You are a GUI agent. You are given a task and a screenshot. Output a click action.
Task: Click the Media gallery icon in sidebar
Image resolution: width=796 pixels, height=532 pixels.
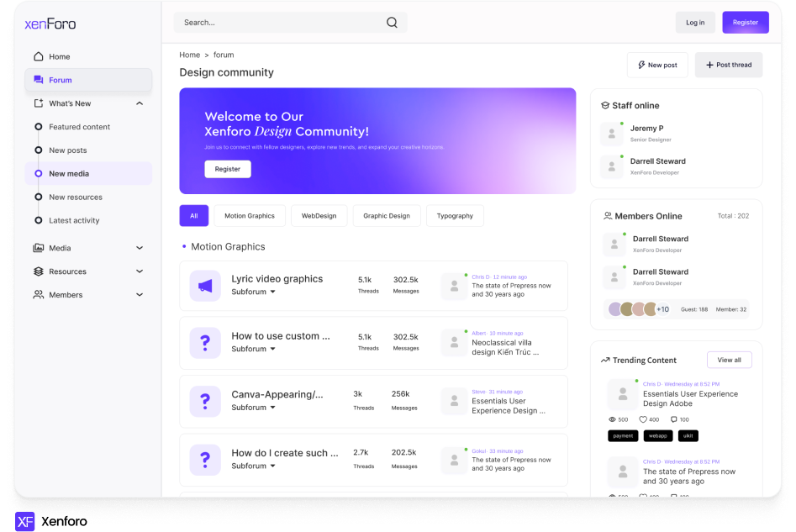(38, 248)
